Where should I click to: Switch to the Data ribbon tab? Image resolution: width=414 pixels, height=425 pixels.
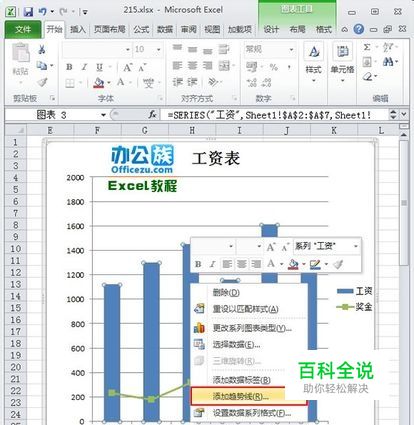coord(165,30)
